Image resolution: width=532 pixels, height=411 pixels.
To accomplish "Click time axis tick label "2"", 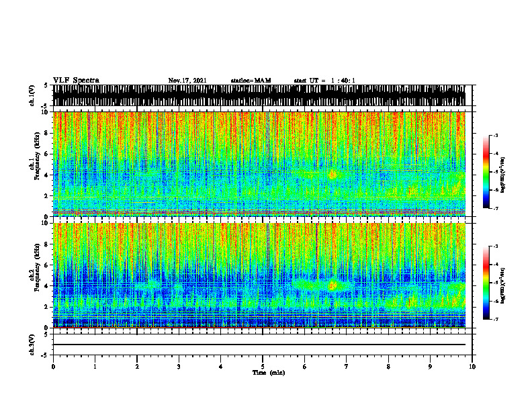I will pos(137,367).
